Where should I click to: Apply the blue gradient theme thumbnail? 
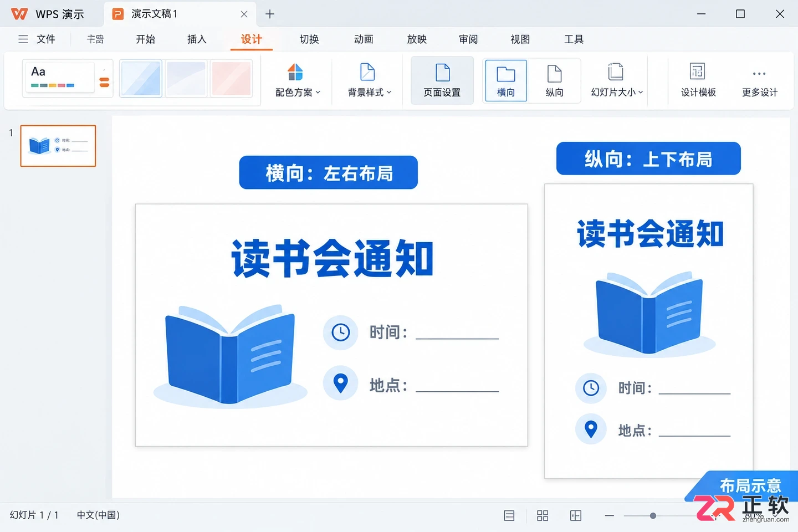point(141,78)
